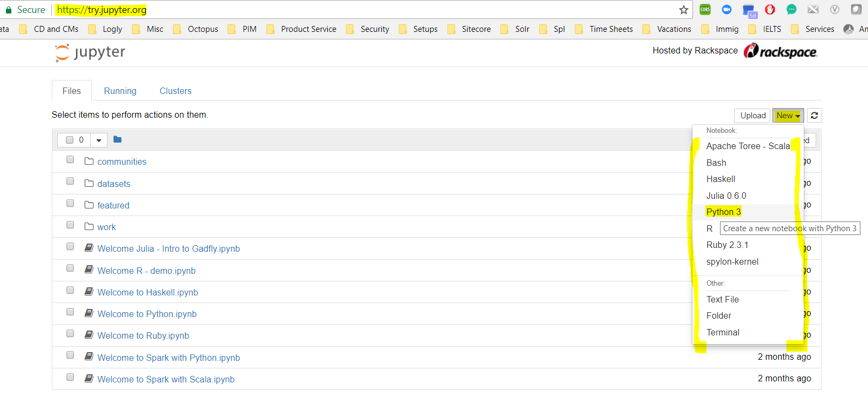The width and height of the screenshot is (868, 417).
Task: Click notebook icon of Welcome to Haskell row
Action: point(89,292)
